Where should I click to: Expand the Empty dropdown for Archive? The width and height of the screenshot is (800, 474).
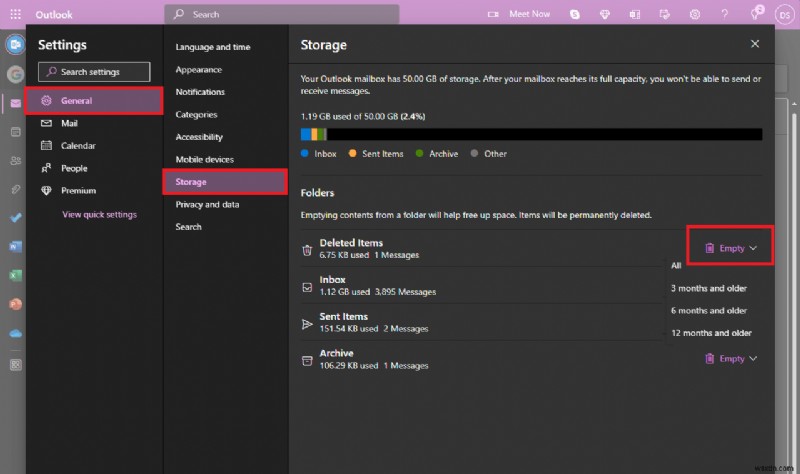(731, 359)
